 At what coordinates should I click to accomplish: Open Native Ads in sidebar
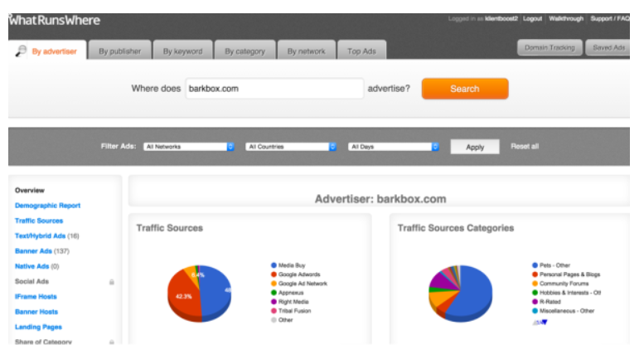[x=32, y=266]
